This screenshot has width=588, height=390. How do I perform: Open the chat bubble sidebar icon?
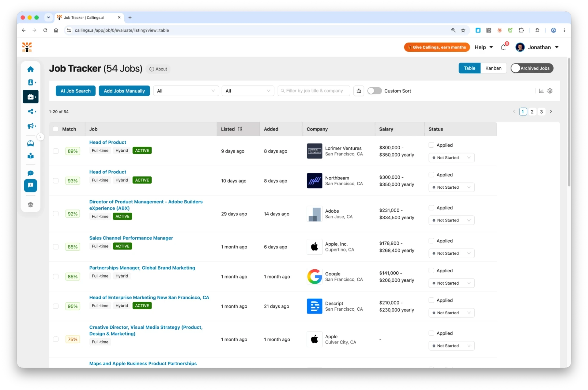pos(30,173)
